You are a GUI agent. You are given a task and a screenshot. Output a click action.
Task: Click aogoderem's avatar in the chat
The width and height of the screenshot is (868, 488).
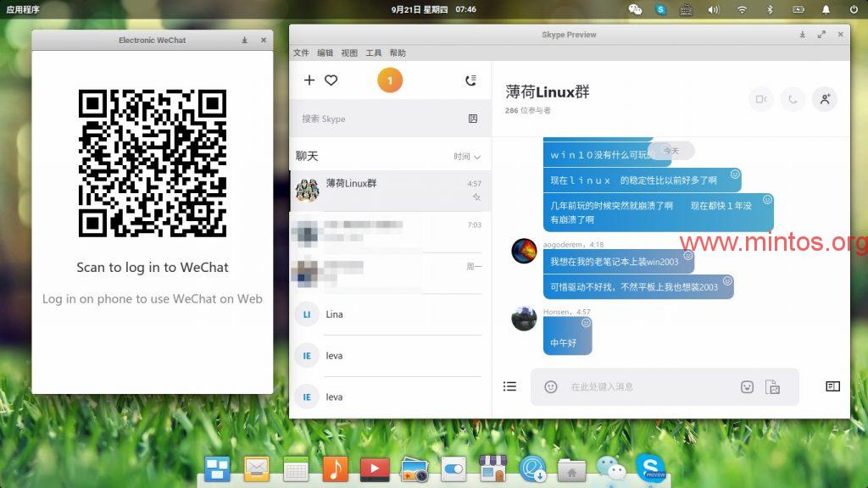524,251
